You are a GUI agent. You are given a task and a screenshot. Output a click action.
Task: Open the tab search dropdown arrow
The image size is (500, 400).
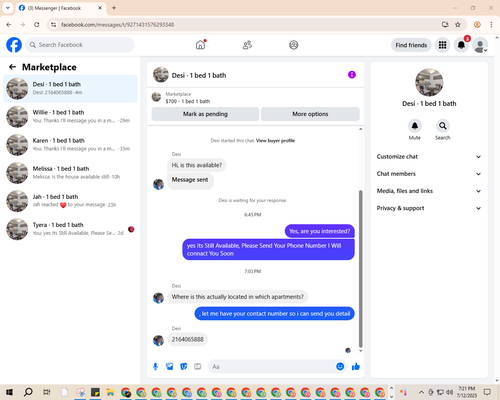[8, 8]
